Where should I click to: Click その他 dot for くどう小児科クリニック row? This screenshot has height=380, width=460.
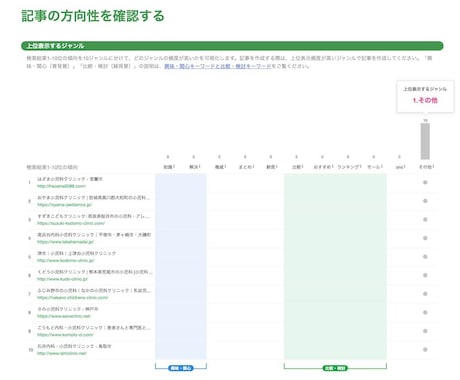425,275
